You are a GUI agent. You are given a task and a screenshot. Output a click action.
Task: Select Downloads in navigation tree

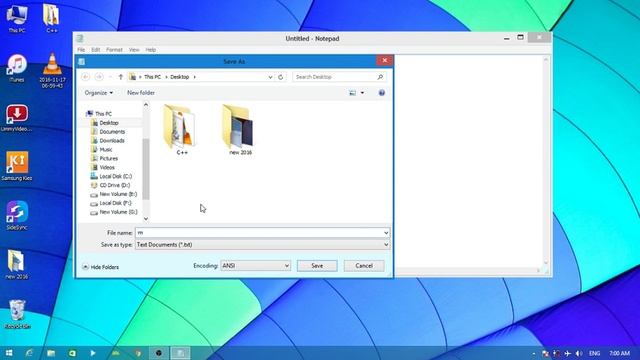click(111, 140)
